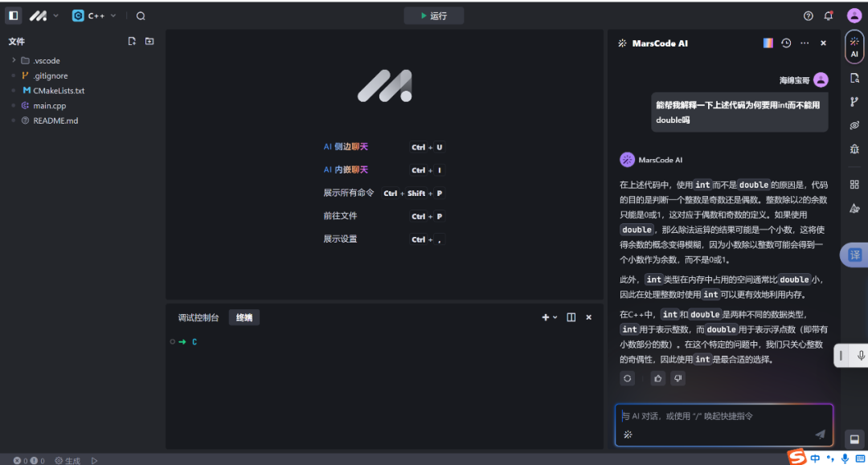Open the C++ project dropdown

94,16
